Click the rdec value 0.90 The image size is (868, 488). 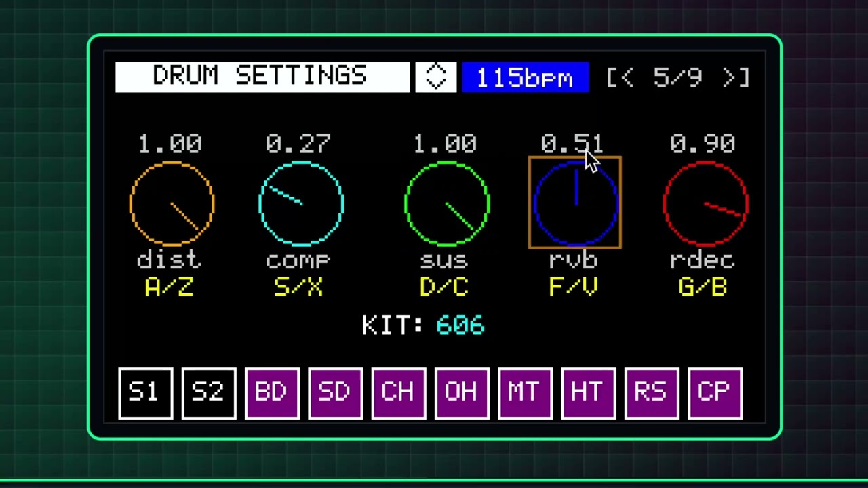[x=703, y=144]
